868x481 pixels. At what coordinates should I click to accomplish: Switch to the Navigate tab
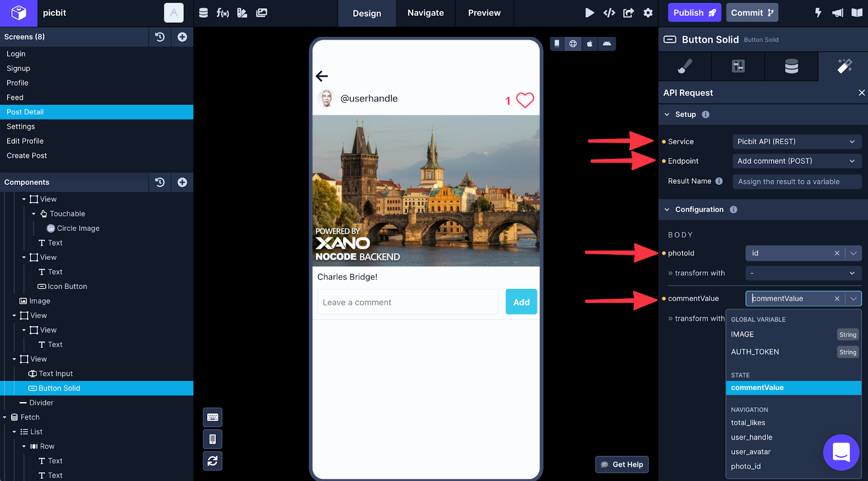[425, 13]
